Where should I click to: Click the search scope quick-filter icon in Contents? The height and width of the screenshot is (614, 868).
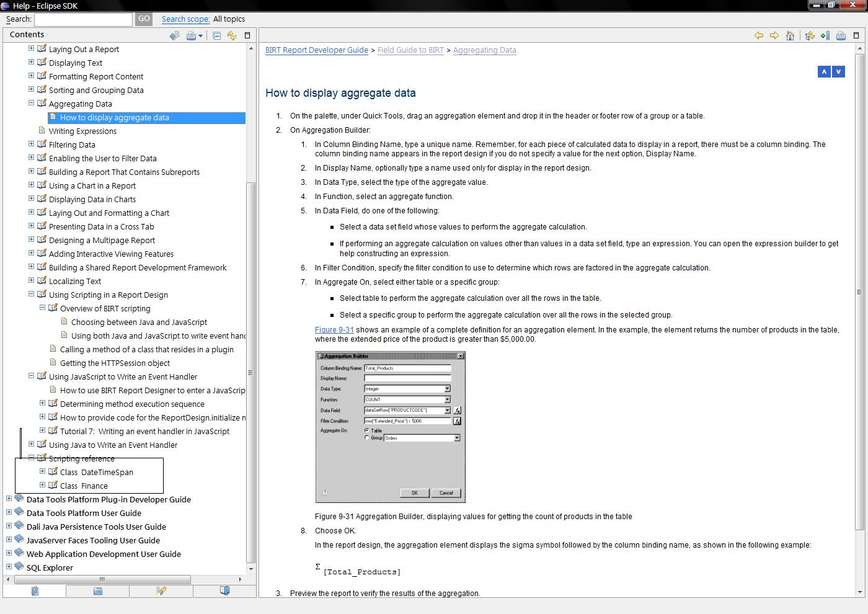pyautogui.click(x=174, y=36)
